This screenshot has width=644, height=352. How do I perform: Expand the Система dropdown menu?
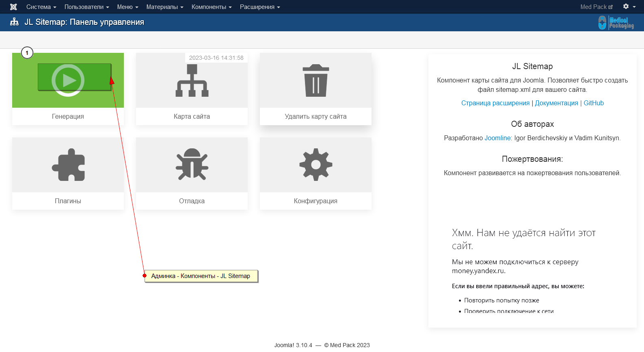click(41, 7)
